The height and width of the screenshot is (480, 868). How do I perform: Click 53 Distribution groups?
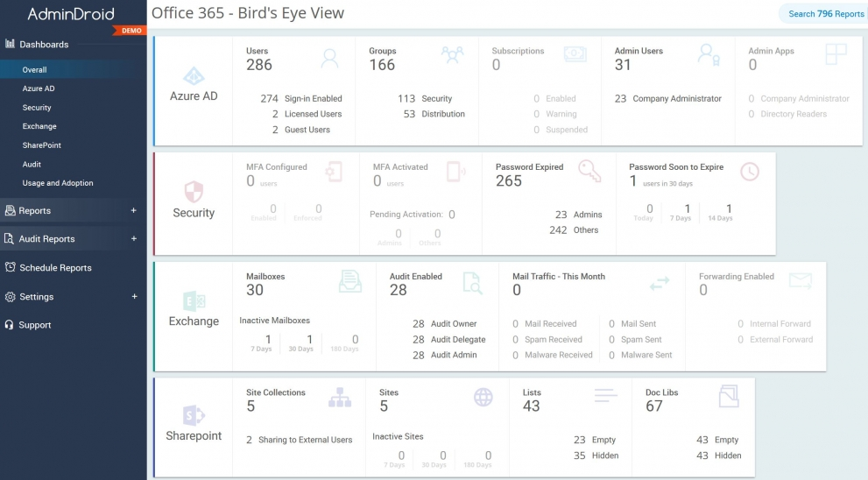tap(434, 114)
